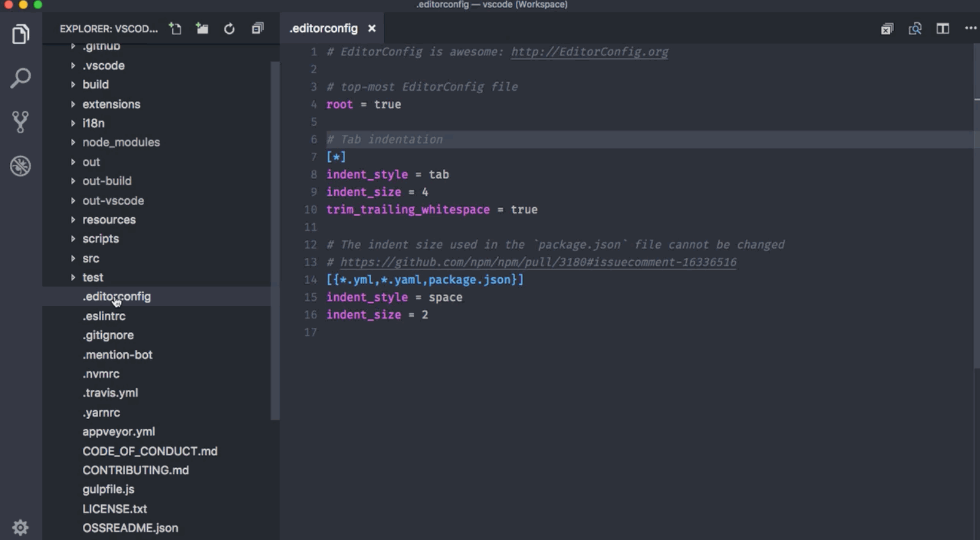Viewport: 980px width, 540px height.
Task: Open the github.com npm pull link
Action: [538, 263]
